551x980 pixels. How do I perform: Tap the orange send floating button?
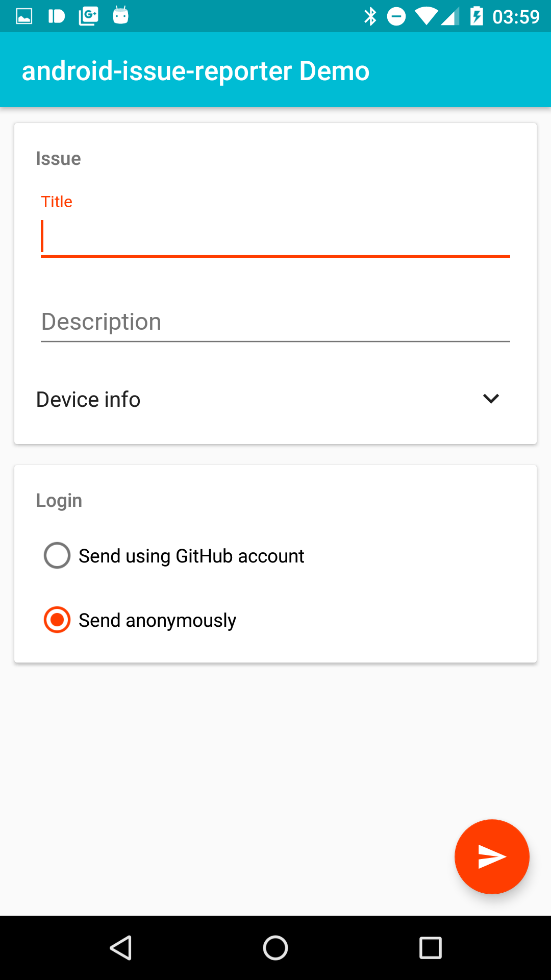(492, 856)
